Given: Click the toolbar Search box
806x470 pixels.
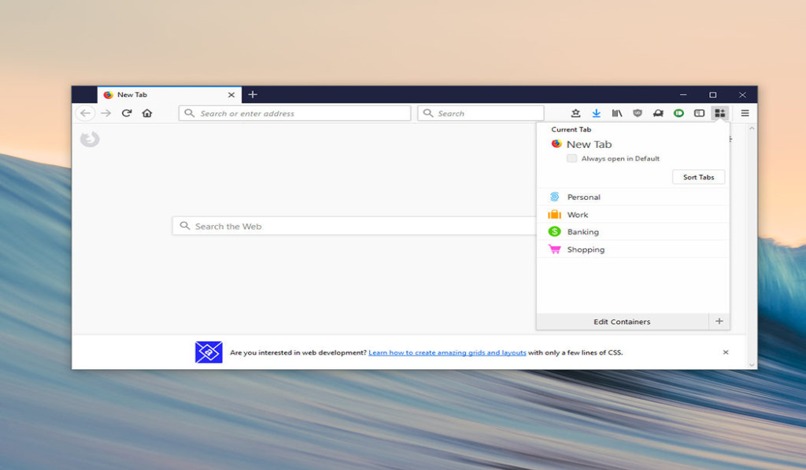Looking at the screenshot, I should 481,113.
